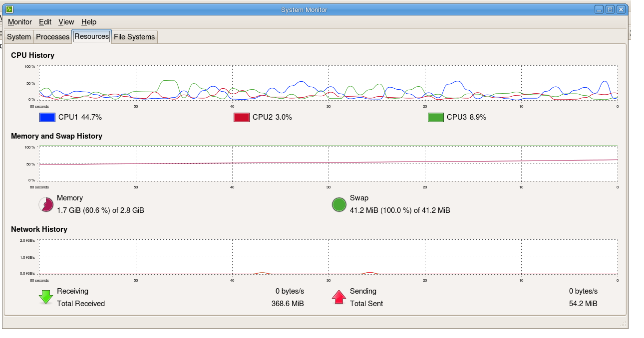Image resolution: width=644 pixels, height=338 pixels.
Task: Open the System tab
Action: point(19,36)
